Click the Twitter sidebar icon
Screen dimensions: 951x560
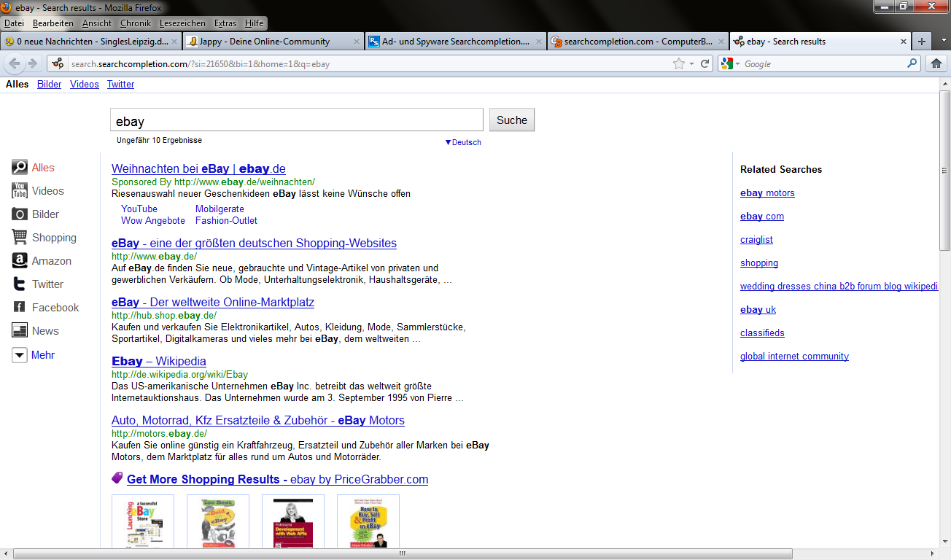click(20, 284)
